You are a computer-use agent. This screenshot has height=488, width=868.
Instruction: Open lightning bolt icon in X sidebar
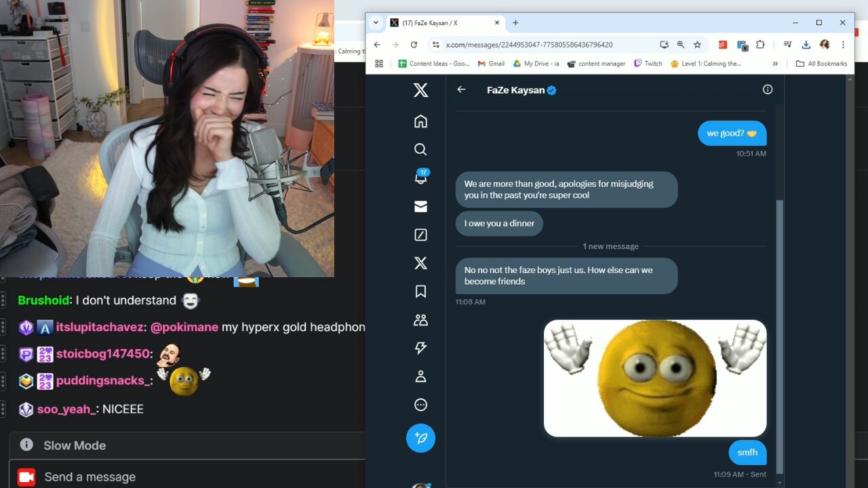point(420,348)
